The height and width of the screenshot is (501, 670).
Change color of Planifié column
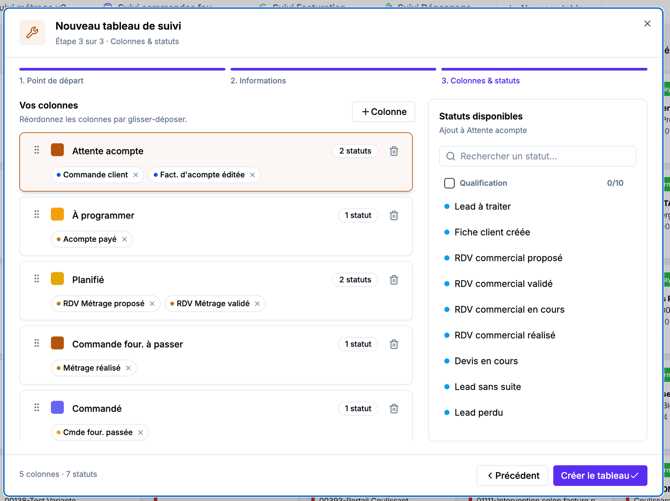(x=57, y=279)
